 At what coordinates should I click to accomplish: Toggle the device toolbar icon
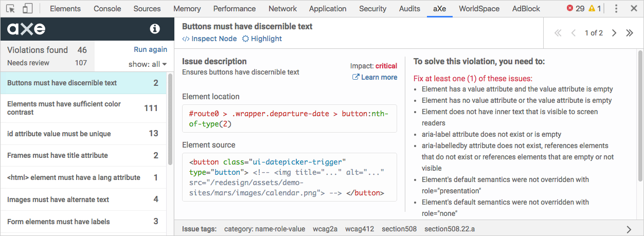[x=27, y=8]
